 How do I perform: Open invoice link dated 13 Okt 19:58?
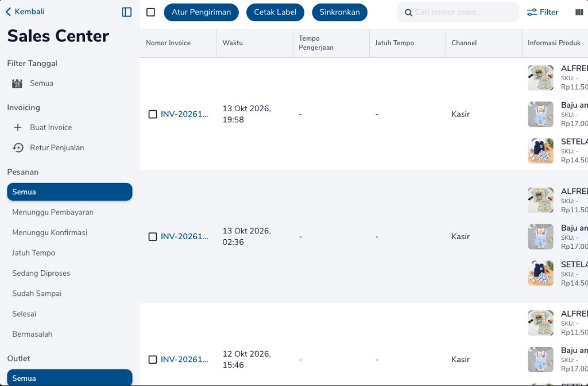pyautogui.click(x=184, y=114)
